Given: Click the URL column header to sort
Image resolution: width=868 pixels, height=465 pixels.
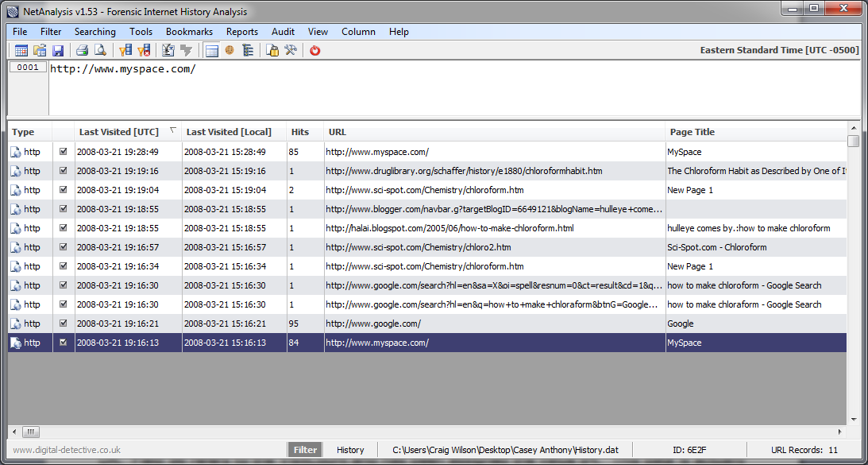Looking at the screenshot, I should tap(338, 132).
